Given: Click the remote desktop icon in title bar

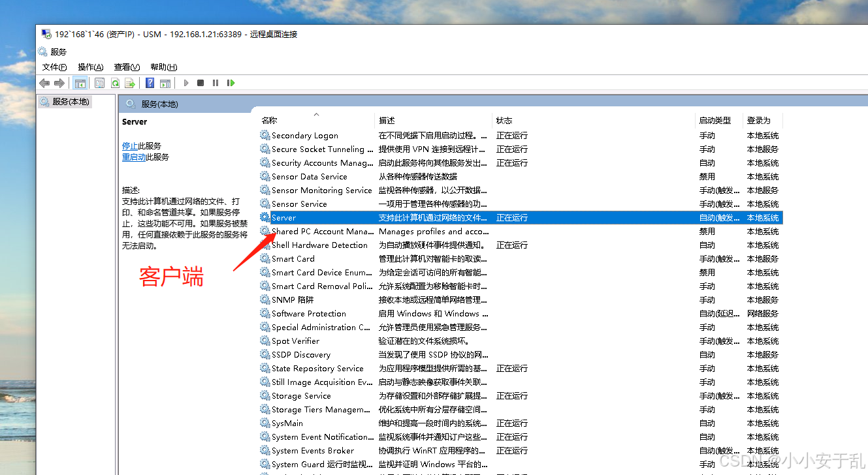Looking at the screenshot, I should click(46, 34).
